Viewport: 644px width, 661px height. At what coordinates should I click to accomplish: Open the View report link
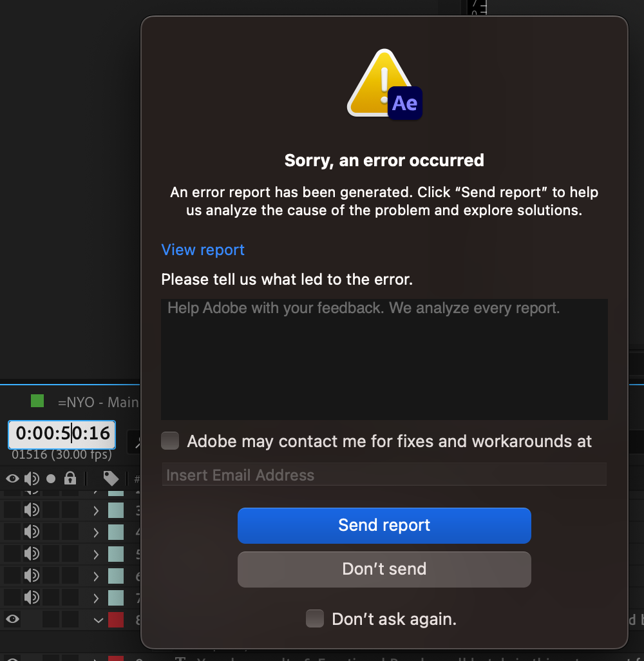(x=202, y=249)
